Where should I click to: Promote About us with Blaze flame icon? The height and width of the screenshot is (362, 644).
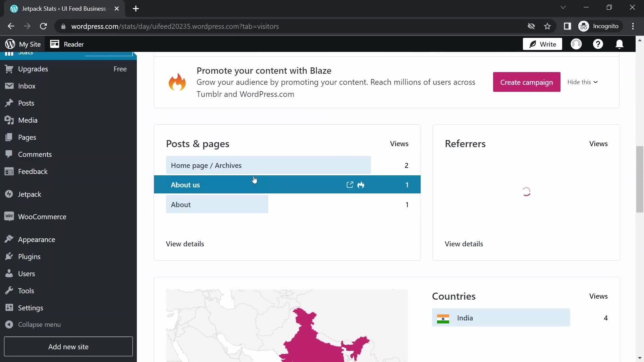click(x=361, y=185)
